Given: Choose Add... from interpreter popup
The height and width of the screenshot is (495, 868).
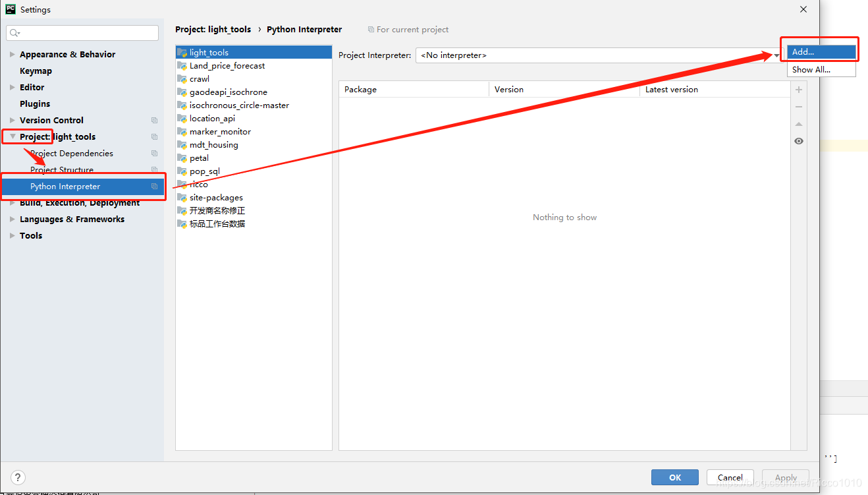Looking at the screenshot, I should pos(821,52).
